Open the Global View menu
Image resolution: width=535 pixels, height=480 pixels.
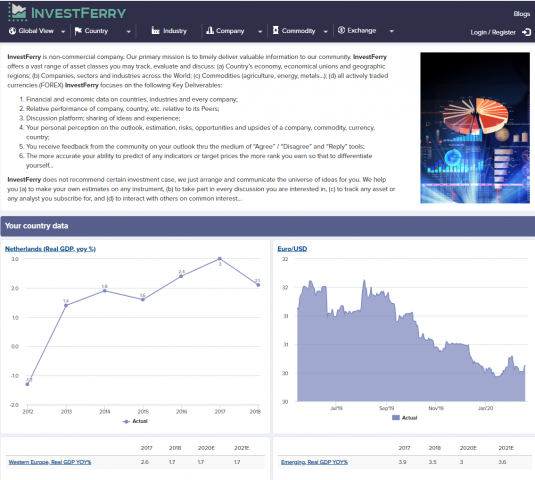coord(36,31)
